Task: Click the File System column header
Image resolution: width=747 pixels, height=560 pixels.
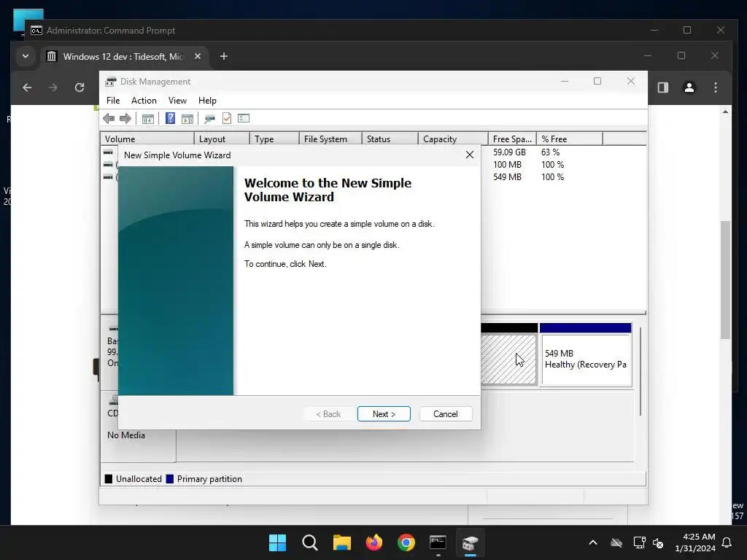Action: 330,139
